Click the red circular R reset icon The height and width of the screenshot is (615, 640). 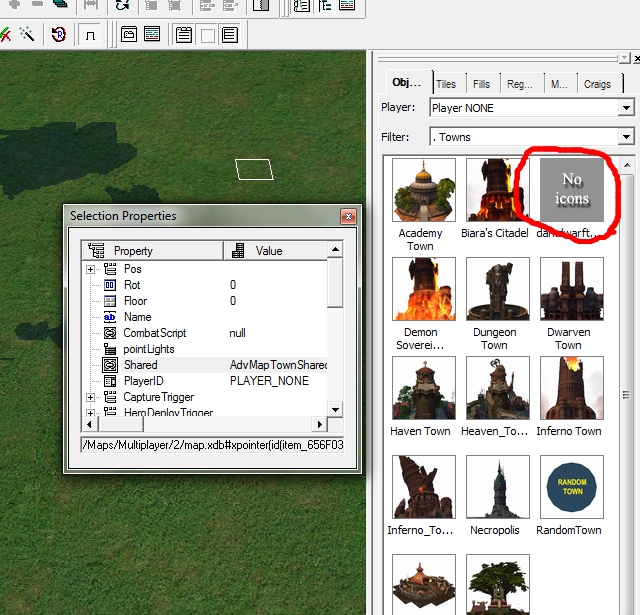pos(59,35)
